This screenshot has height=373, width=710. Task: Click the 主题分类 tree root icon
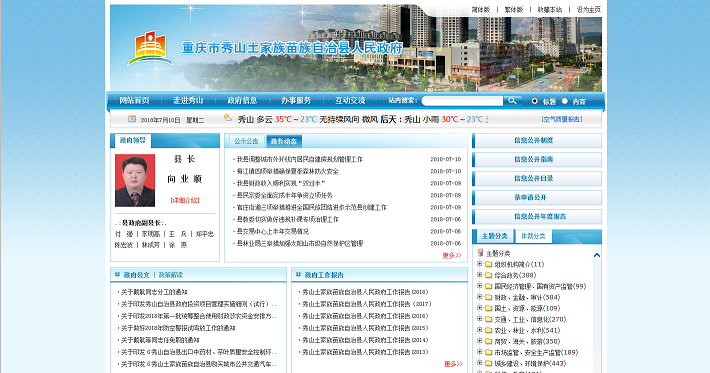coord(480,253)
